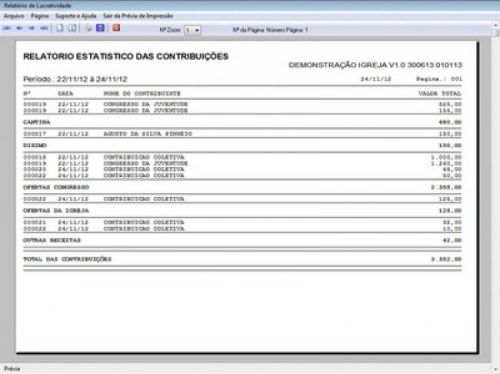Image resolution: width=500 pixels, height=374 pixels.
Task: Click the 'OFERTAS DA IGREJA' group label
Action: pyautogui.click(x=56, y=210)
